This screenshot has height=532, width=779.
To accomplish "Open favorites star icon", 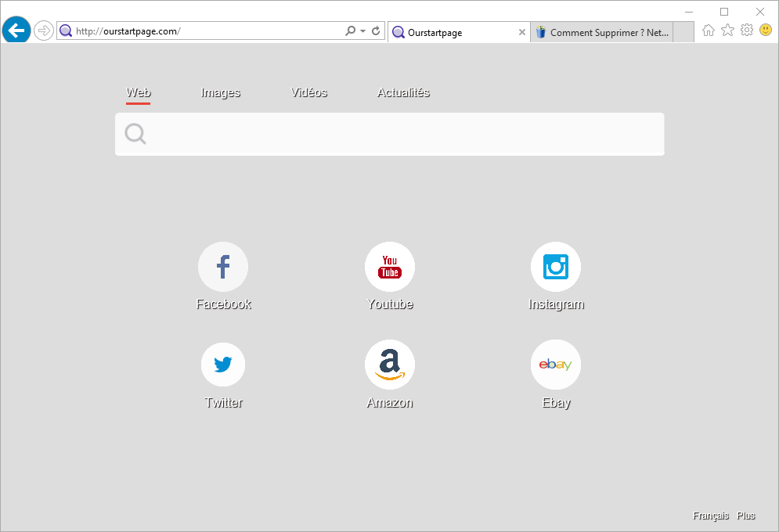I will pyautogui.click(x=727, y=31).
